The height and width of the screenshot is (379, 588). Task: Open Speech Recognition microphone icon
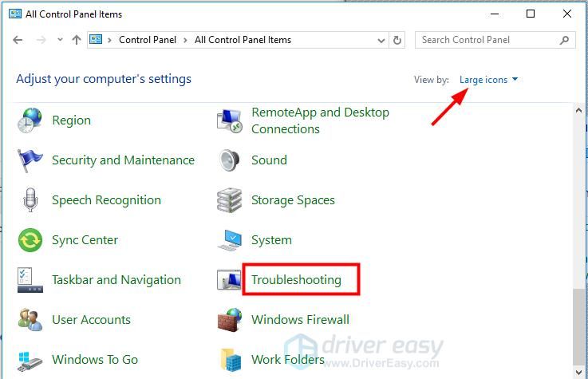[x=30, y=200]
